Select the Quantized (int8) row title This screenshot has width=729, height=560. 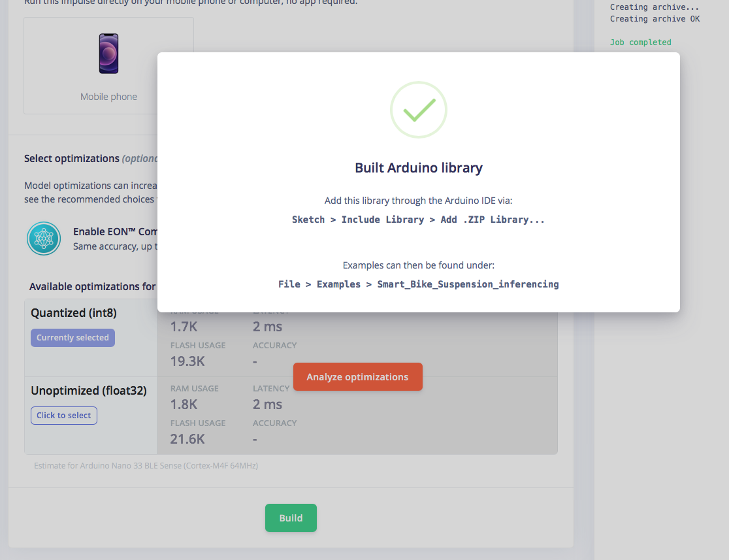pos(74,313)
